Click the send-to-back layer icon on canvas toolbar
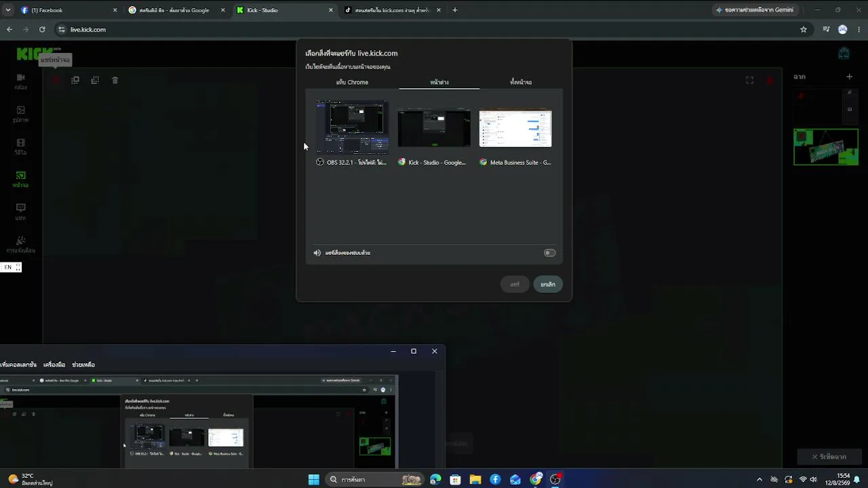 pos(95,80)
